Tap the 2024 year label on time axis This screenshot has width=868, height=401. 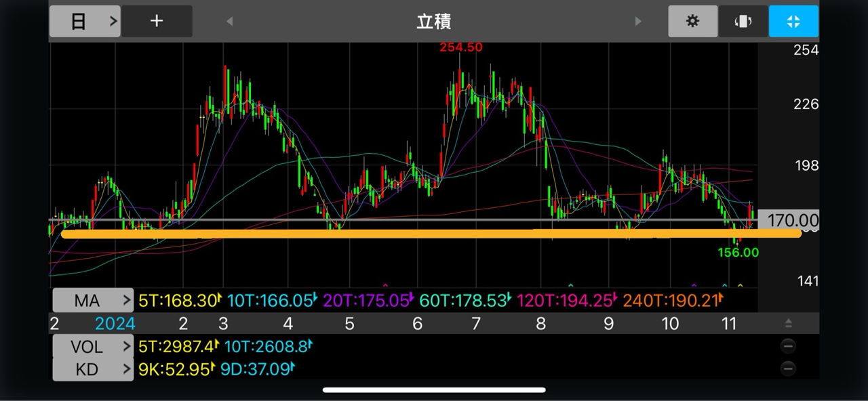tap(115, 324)
